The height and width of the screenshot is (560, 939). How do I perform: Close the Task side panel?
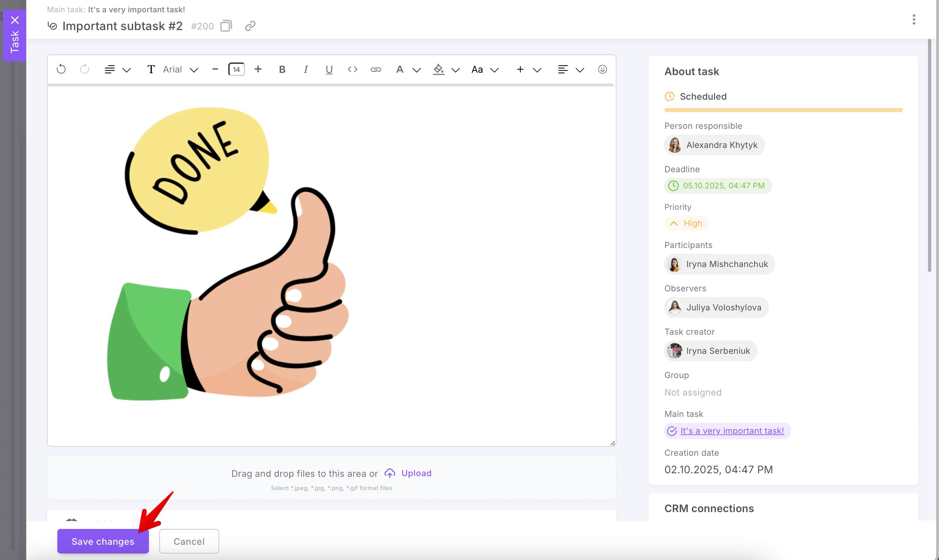15,20
